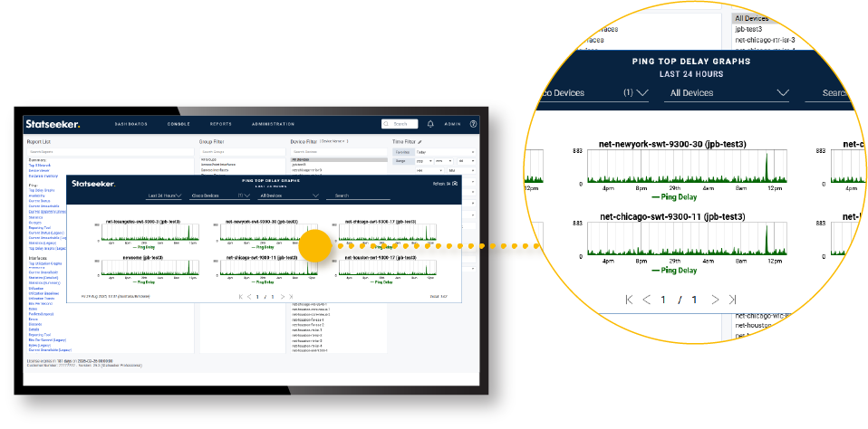Jump to last page in magnified pagination

(732, 300)
